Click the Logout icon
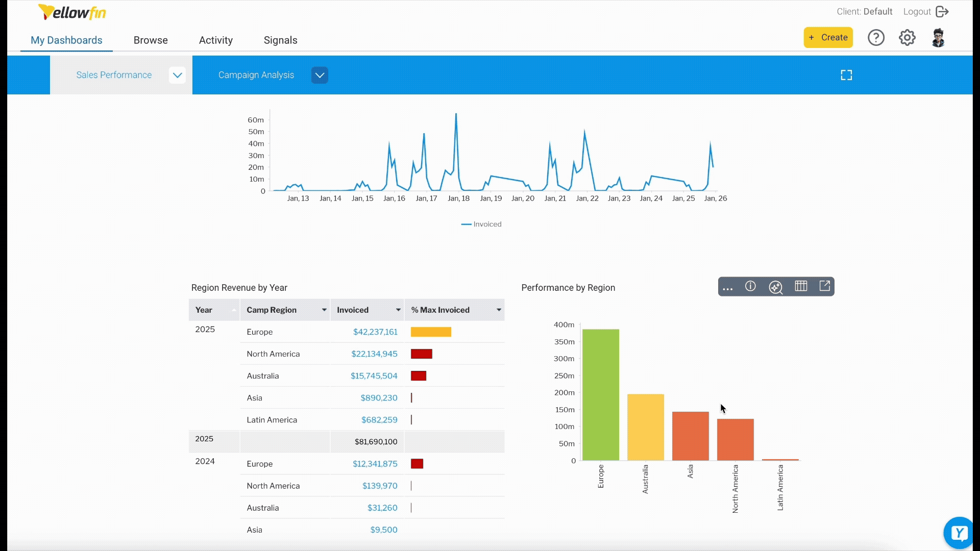 click(x=942, y=11)
